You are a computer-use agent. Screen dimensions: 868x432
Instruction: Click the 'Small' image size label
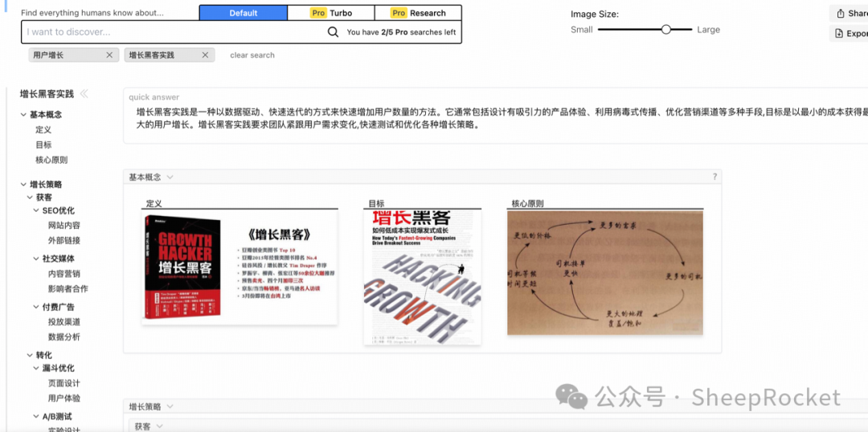[582, 30]
